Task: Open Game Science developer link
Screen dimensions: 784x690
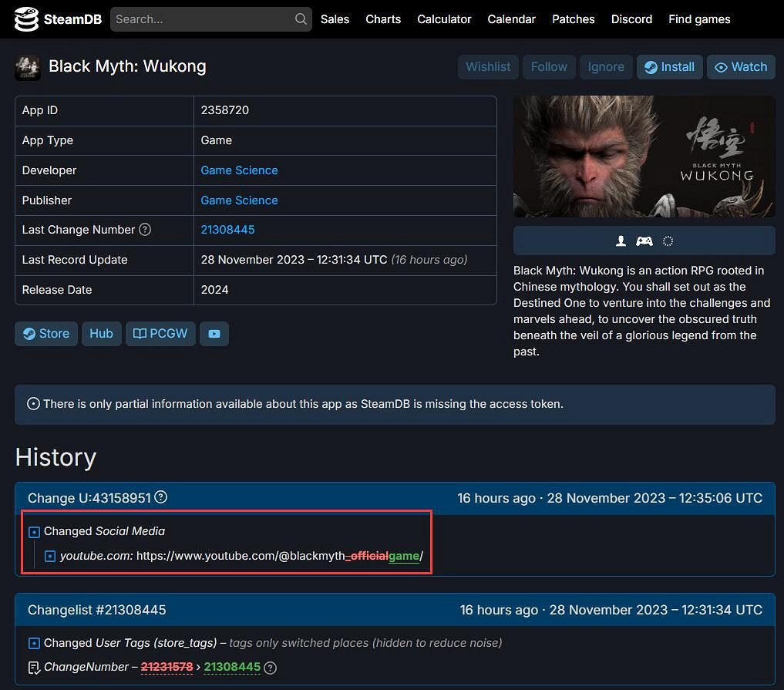Action: pyautogui.click(x=239, y=170)
